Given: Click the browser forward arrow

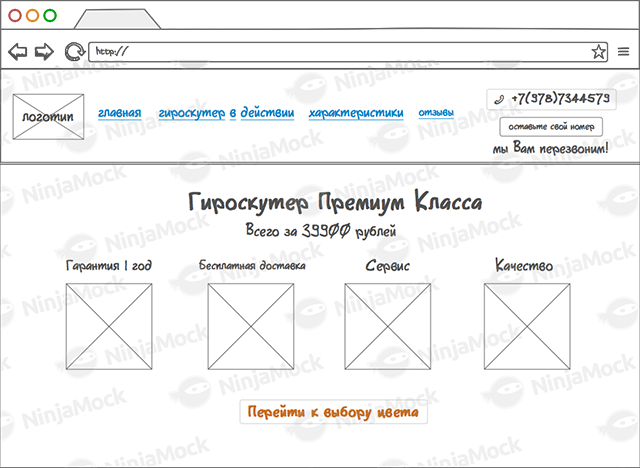Looking at the screenshot, I should [44, 52].
